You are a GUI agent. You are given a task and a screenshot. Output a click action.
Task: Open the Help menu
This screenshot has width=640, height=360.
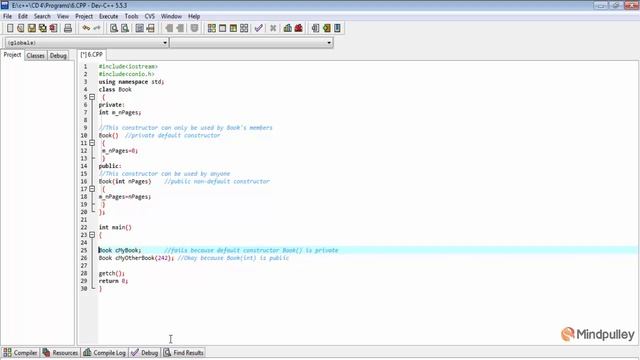point(194,16)
